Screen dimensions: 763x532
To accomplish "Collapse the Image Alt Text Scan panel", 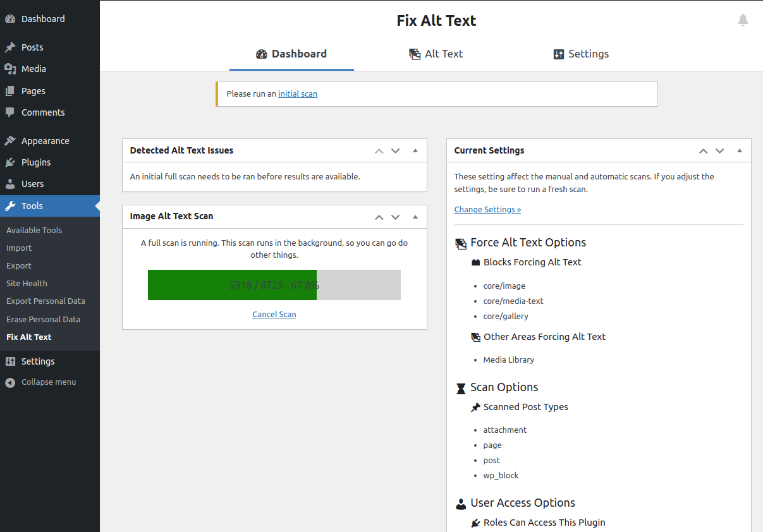I will click(x=415, y=216).
